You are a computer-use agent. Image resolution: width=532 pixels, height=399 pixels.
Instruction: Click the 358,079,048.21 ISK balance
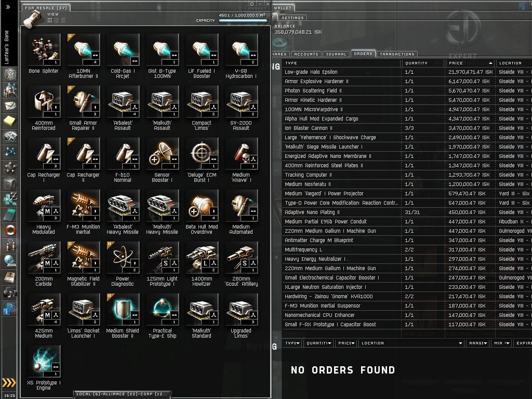298,32
